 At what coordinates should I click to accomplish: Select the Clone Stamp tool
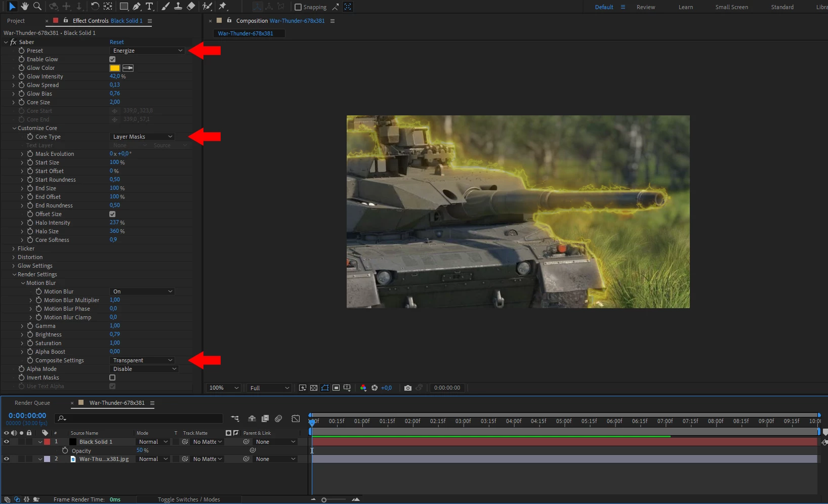click(x=178, y=7)
